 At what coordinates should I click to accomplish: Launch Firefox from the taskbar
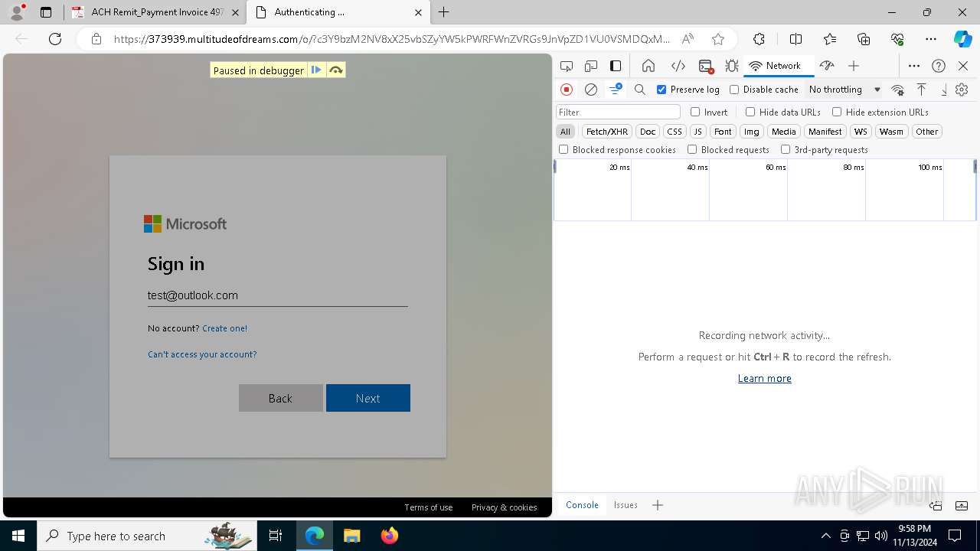tap(389, 536)
